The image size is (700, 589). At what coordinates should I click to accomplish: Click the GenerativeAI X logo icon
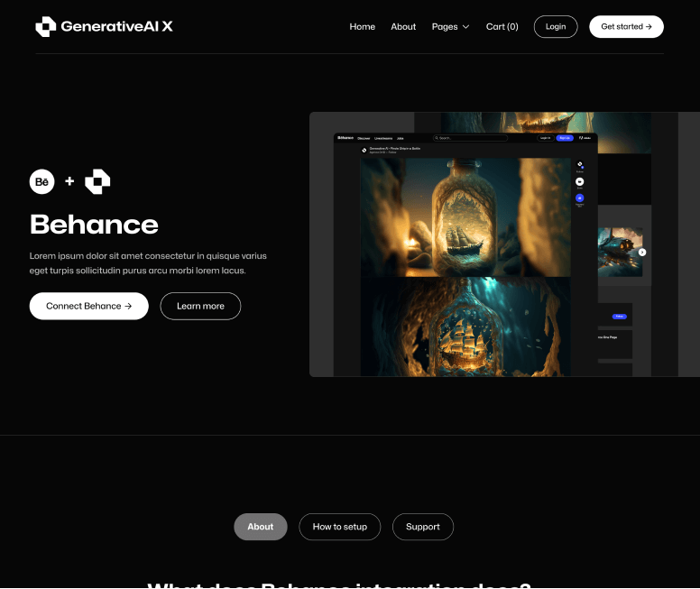pyautogui.click(x=45, y=27)
